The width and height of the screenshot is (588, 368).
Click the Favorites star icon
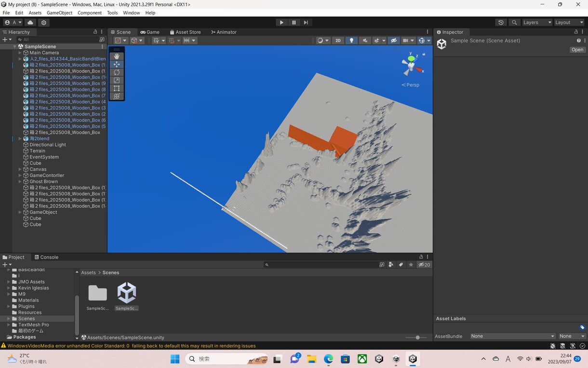tap(411, 264)
